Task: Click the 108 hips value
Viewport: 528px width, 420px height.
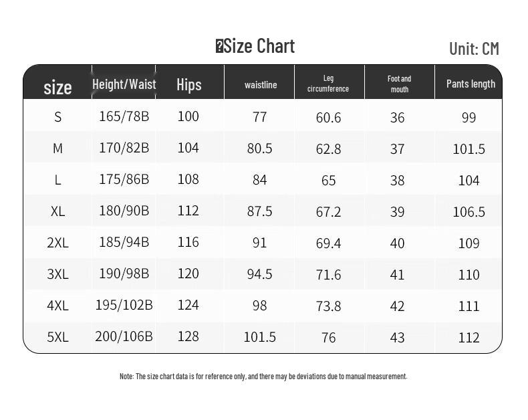Action: pyautogui.click(x=188, y=179)
